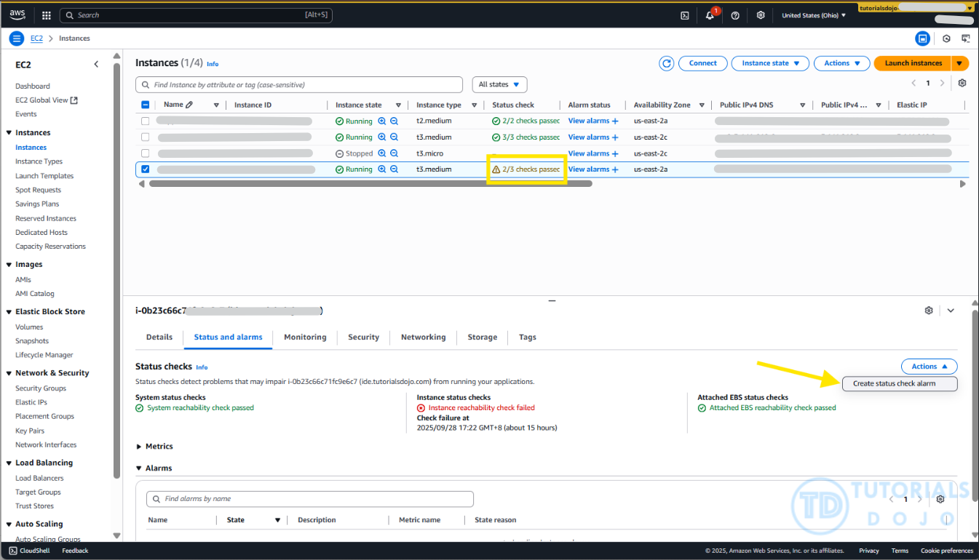This screenshot has width=979, height=560.
Task: Open instances table preferences gear
Action: point(962,83)
